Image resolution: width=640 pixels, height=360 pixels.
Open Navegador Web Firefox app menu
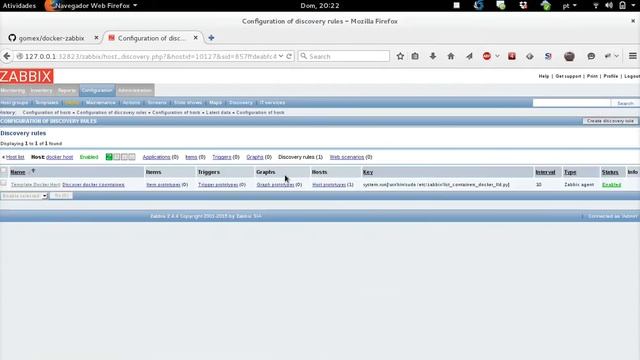[x=91, y=5]
